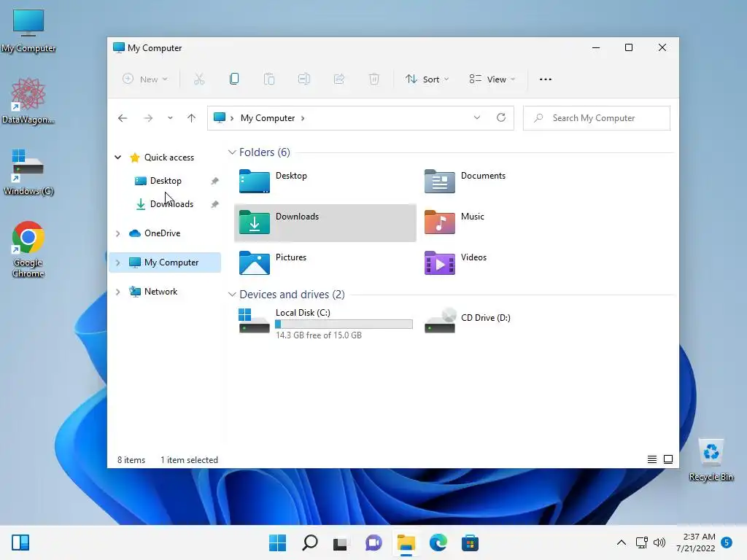Viewport: 747px width, 560px height.
Task: Expand the My Computer tree node
Action: 117,262
